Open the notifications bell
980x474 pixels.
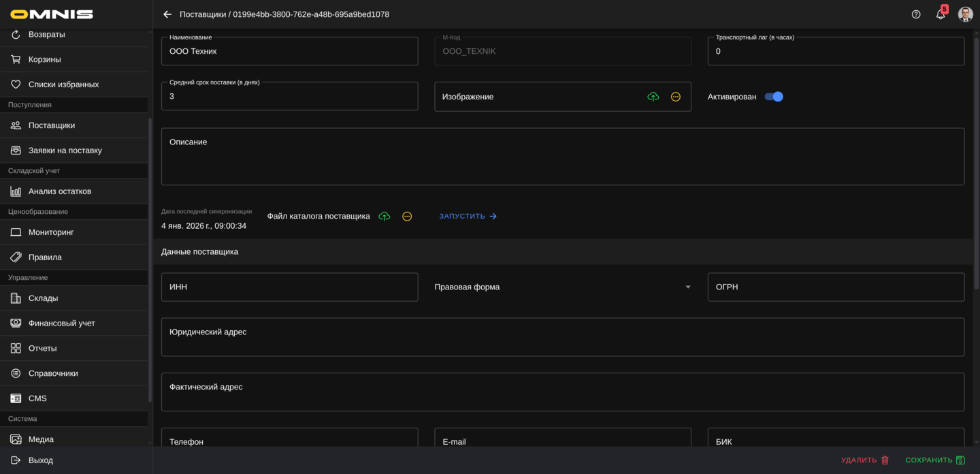coord(941,14)
